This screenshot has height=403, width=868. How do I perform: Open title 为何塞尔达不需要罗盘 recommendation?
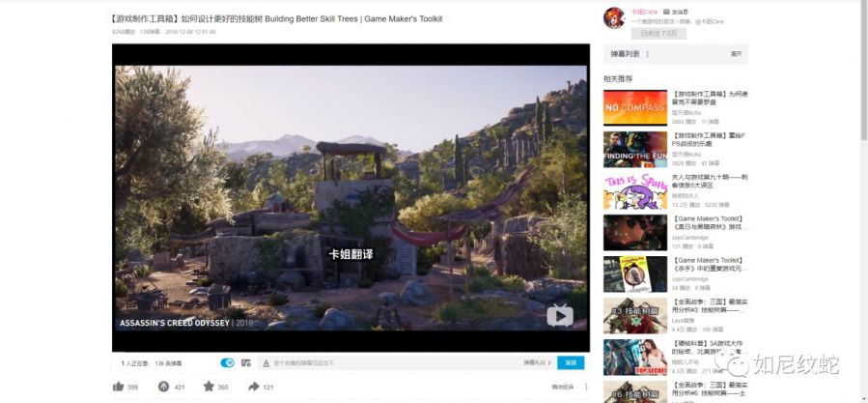point(710,99)
